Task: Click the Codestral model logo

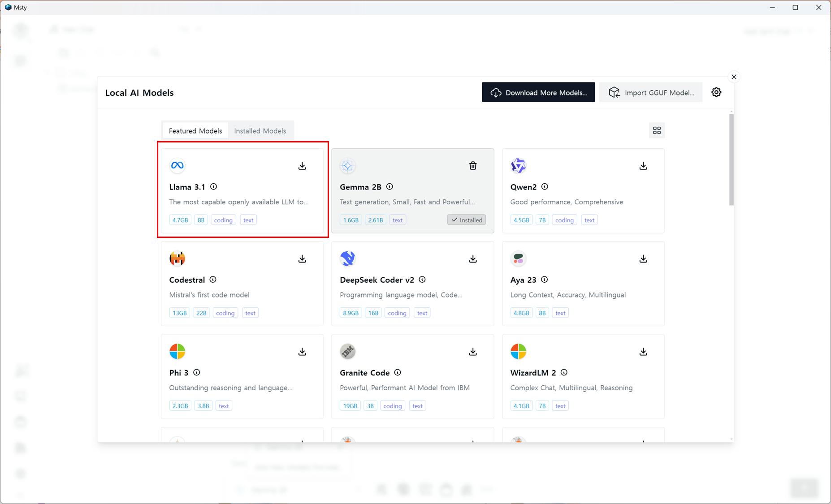Action: pyautogui.click(x=177, y=258)
